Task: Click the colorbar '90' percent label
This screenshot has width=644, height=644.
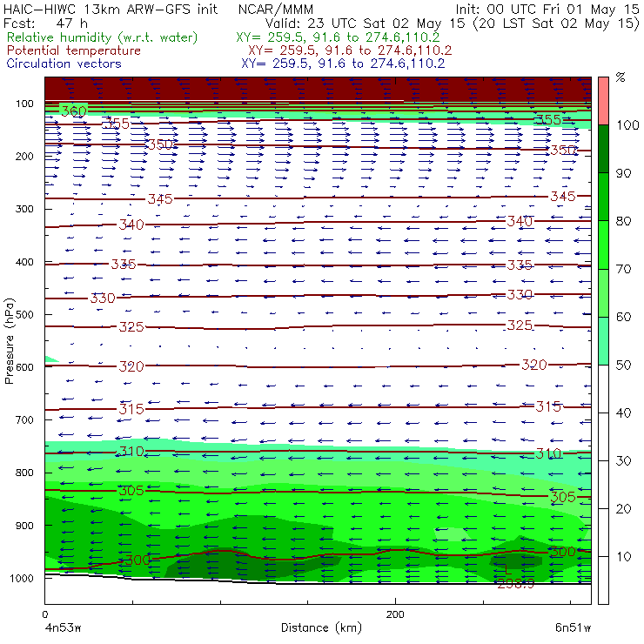Action: click(x=623, y=173)
